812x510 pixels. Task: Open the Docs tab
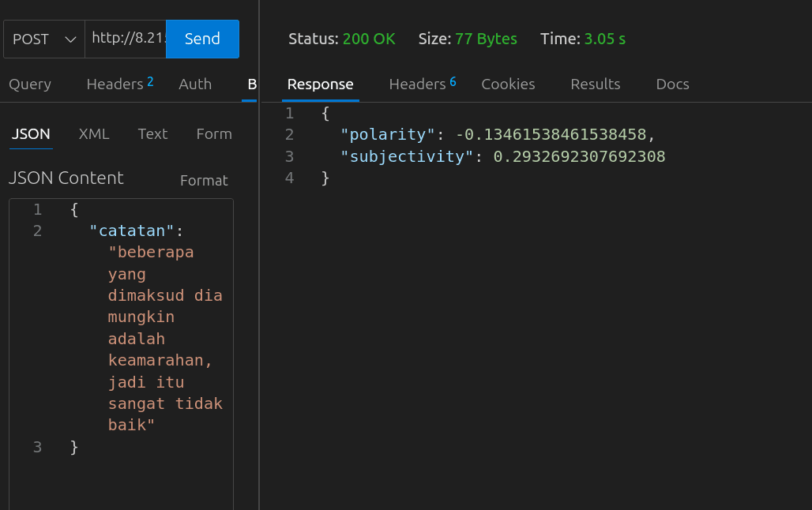coord(672,84)
